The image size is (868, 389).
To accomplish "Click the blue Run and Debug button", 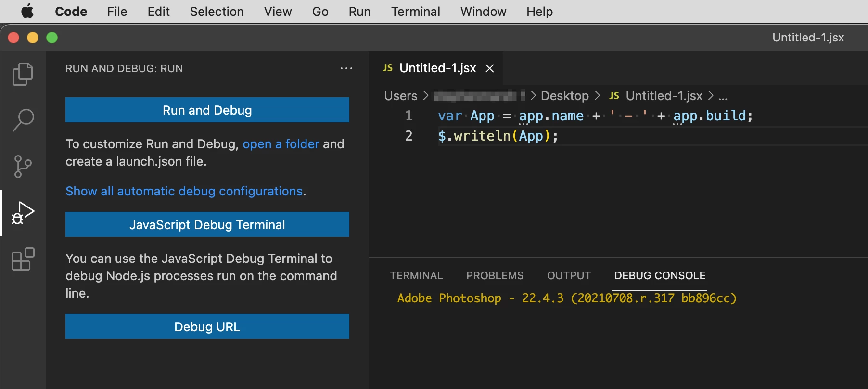I will coord(207,110).
